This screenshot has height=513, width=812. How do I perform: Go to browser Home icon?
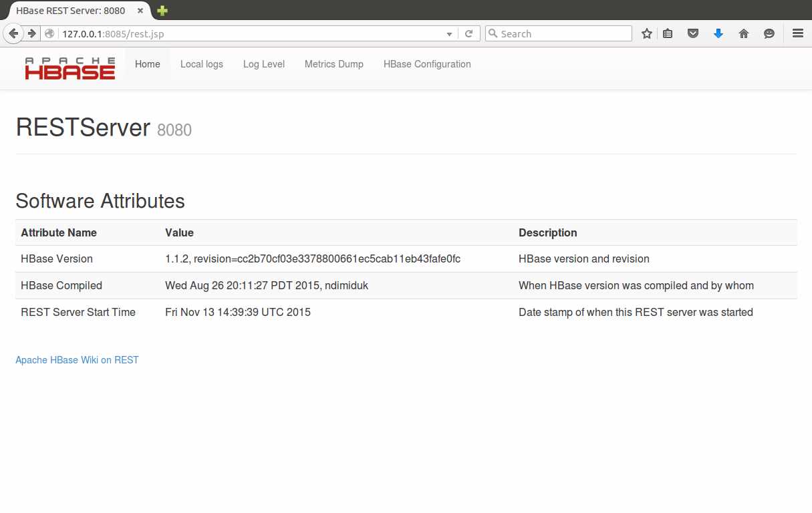[x=744, y=33]
